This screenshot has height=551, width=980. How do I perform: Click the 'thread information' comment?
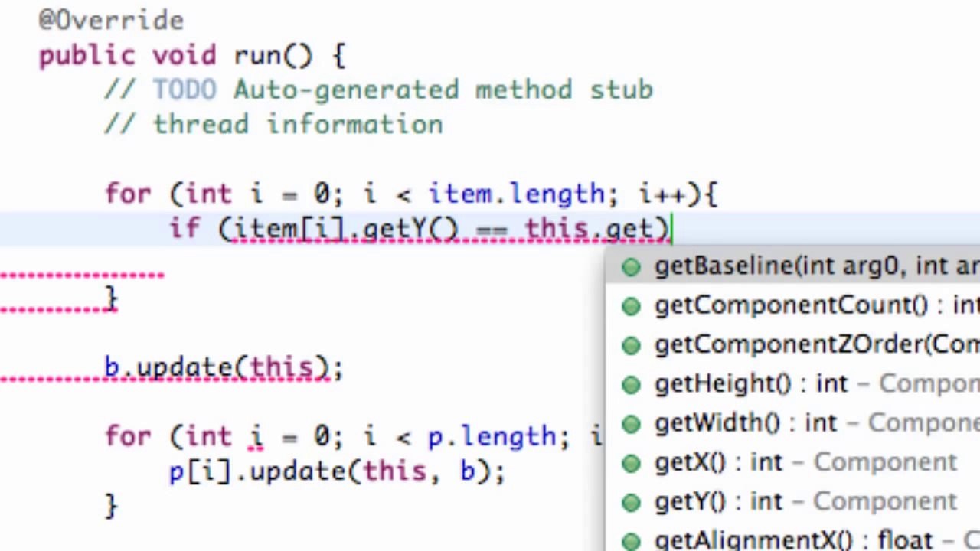[x=274, y=125]
